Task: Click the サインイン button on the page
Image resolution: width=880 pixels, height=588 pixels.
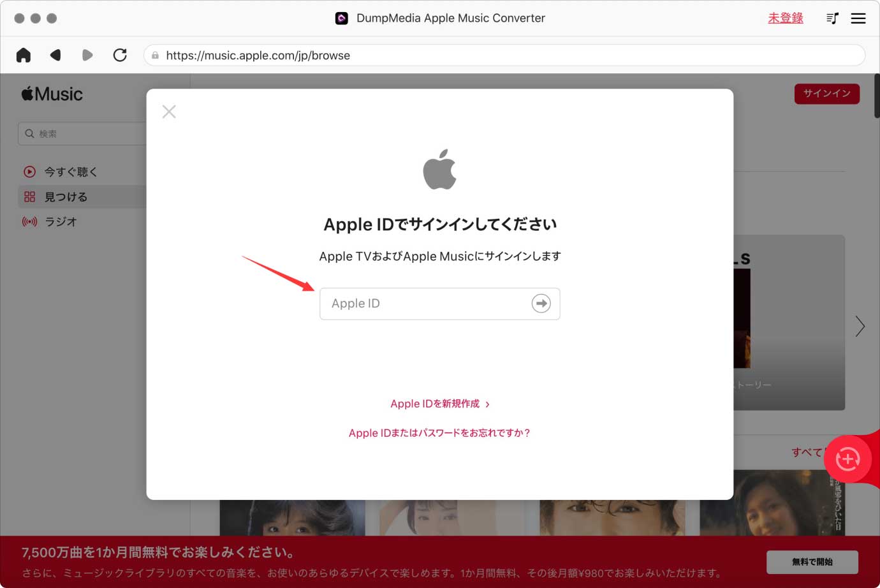Action: pos(827,94)
